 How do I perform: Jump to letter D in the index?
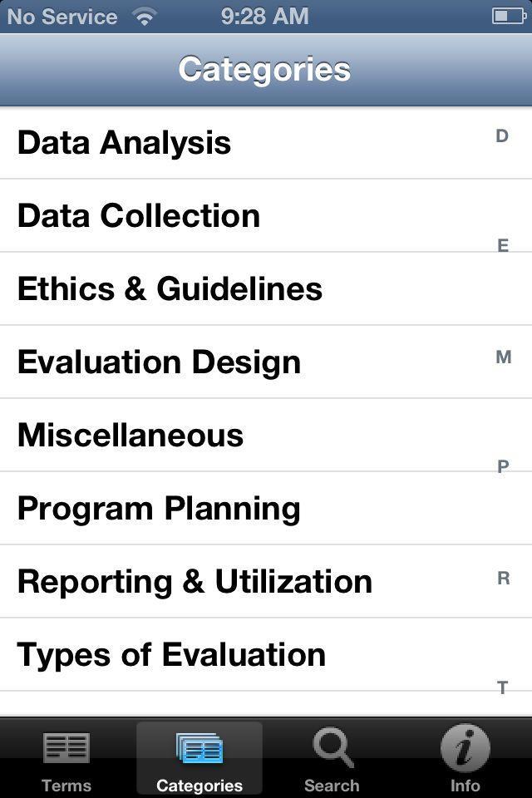tap(502, 135)
